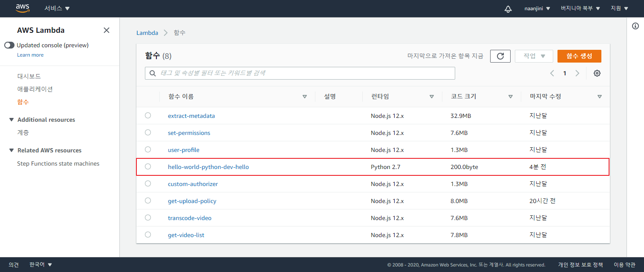Open custom-authorizer function

[x=193, y=184]
